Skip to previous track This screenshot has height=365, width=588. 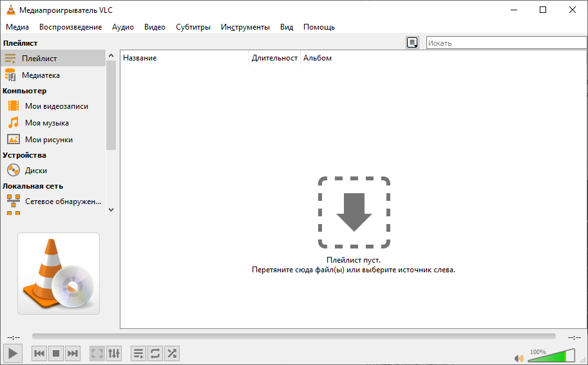point(39,353)
